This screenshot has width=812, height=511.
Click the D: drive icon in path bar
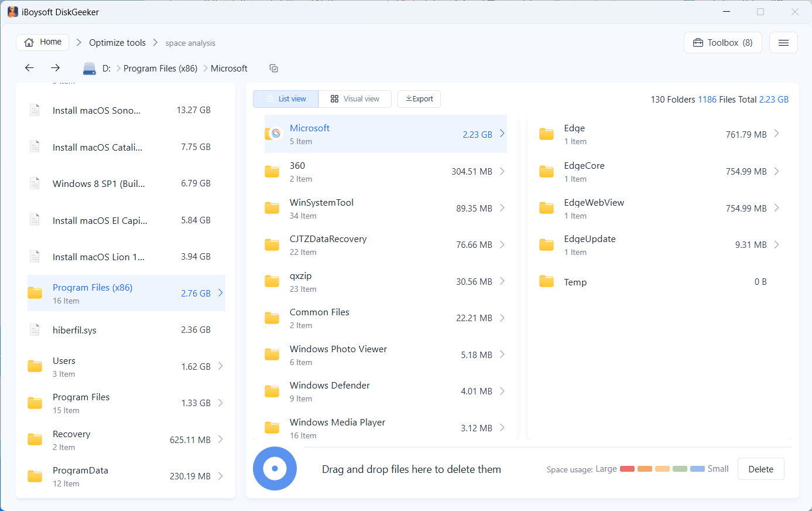[90, 69]
